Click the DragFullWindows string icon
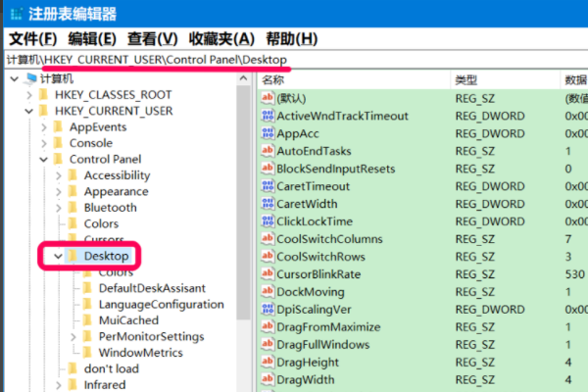The width and height of the screenshot is (588, 392). 268,345
